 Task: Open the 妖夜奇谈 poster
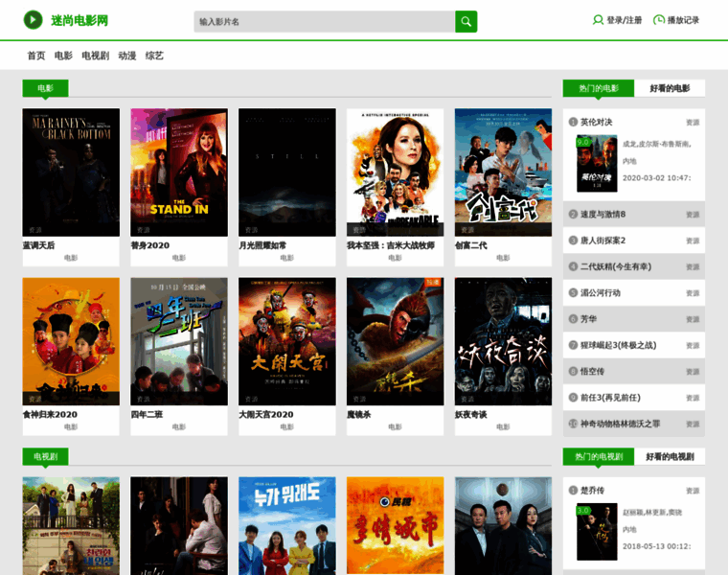pos(503,341)
